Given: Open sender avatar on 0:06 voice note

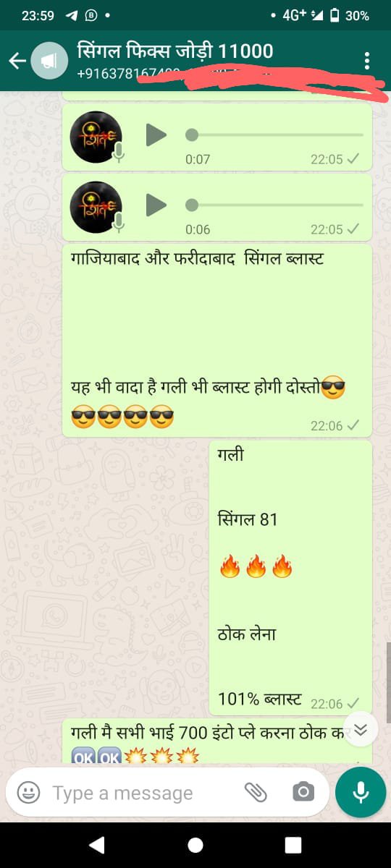Looking at the screenshot, I should (96, 207).
